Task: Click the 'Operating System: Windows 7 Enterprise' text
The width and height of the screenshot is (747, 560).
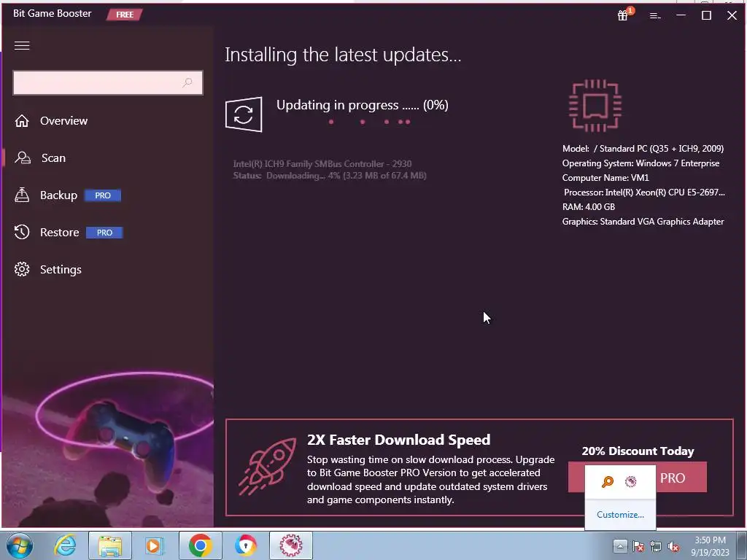Action: [640, 163]
